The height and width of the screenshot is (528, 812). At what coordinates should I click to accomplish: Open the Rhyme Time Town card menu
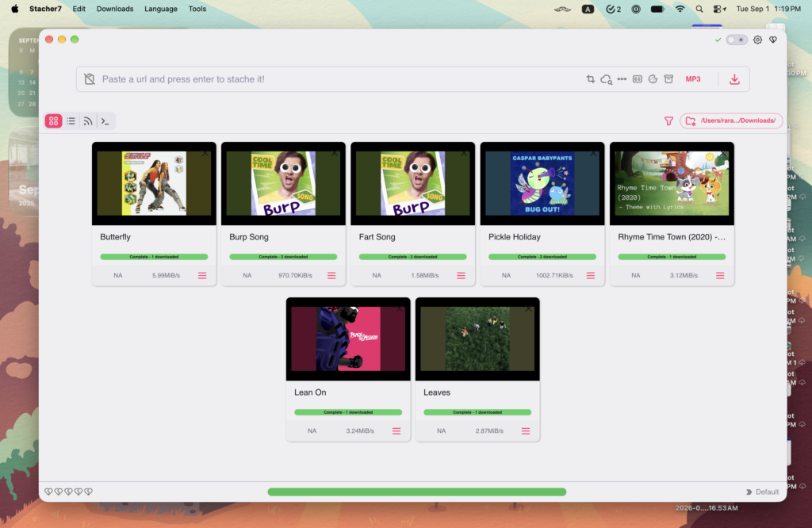click(720, 275)
